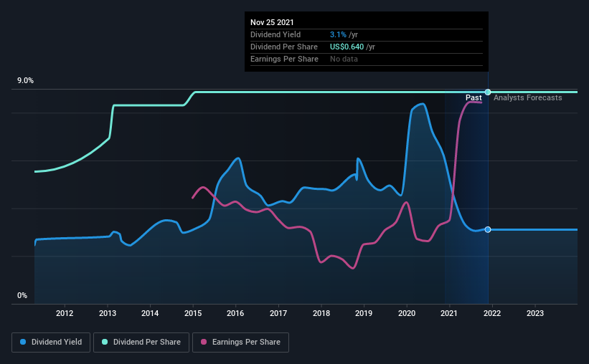
Task: Click the 9.0% y-axis label
Action: [x=25, y=81]
